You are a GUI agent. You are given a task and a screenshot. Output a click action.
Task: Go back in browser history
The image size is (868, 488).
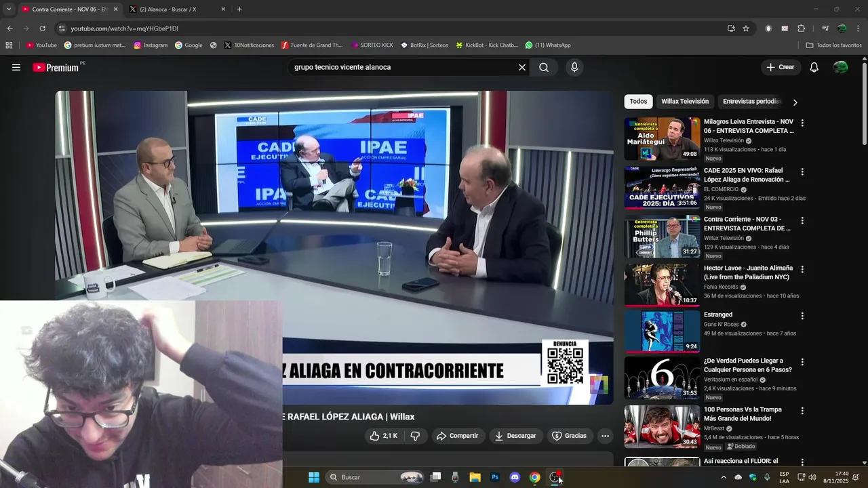[x=9, y=28]
